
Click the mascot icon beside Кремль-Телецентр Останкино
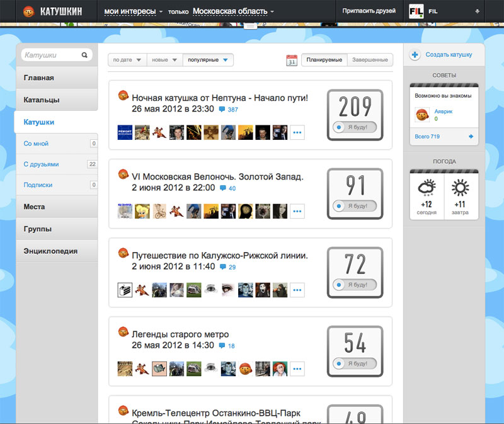123,411
